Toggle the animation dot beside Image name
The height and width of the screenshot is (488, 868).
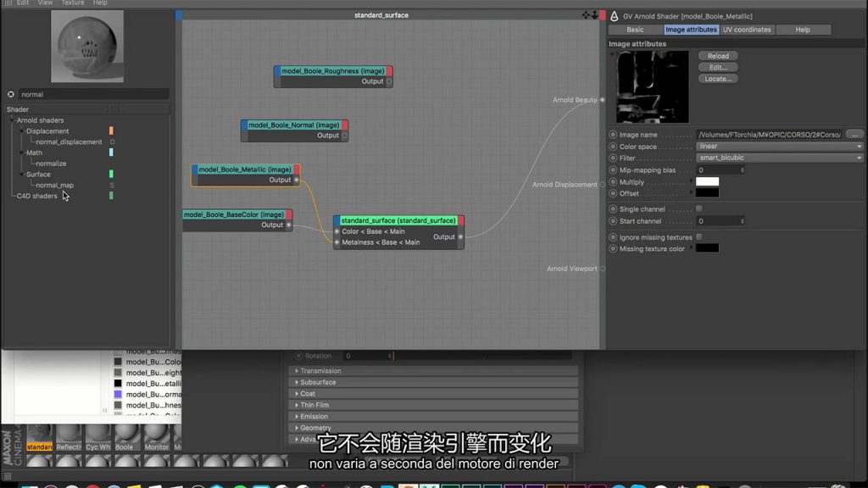613,135
